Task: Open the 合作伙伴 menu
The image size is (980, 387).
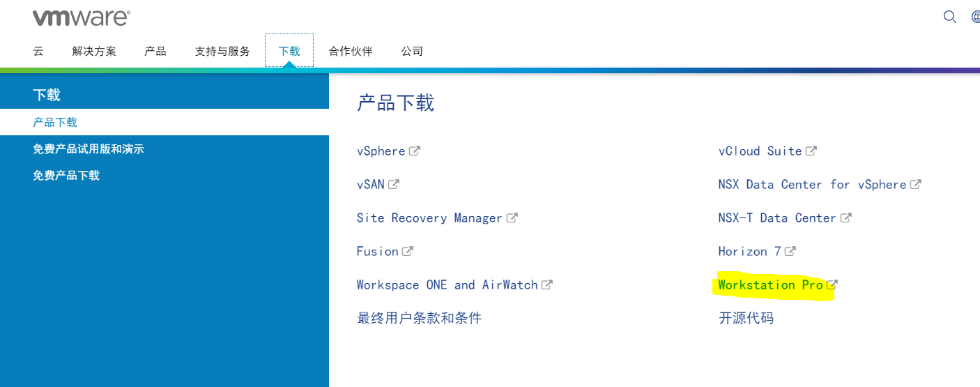Action: (351, 51)
